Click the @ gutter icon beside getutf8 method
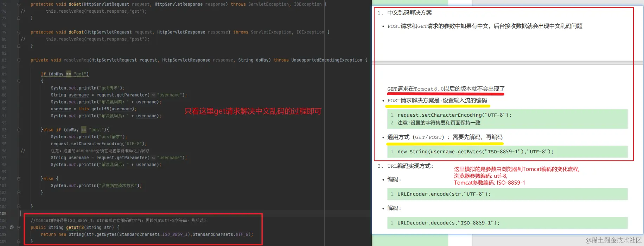This screenshot has height=246, width=644. coord(12,227)
